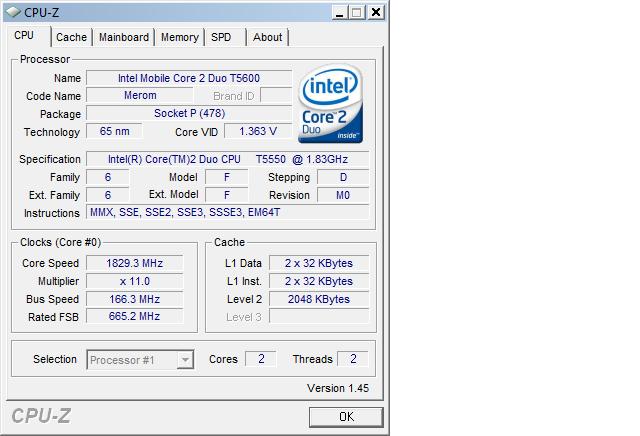Click the empty Level 3 cache field
Viewport: 640px width, 436px height.
319,316
